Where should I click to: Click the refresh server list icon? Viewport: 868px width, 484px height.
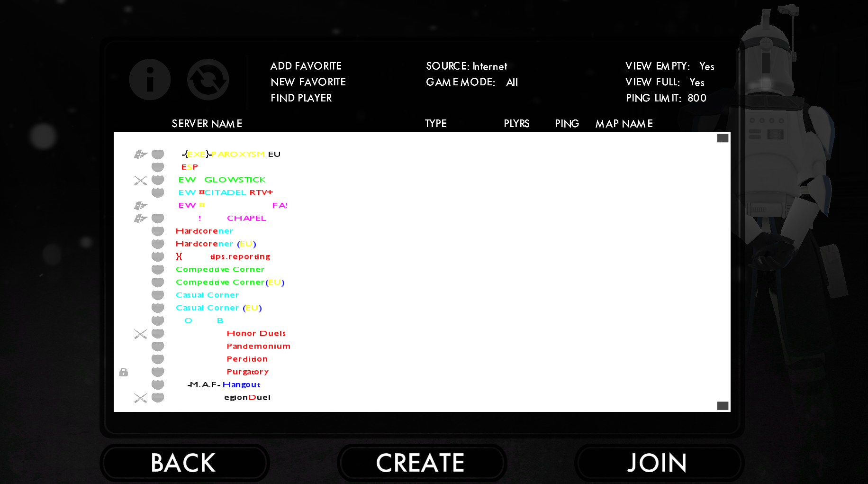[208, 80]
